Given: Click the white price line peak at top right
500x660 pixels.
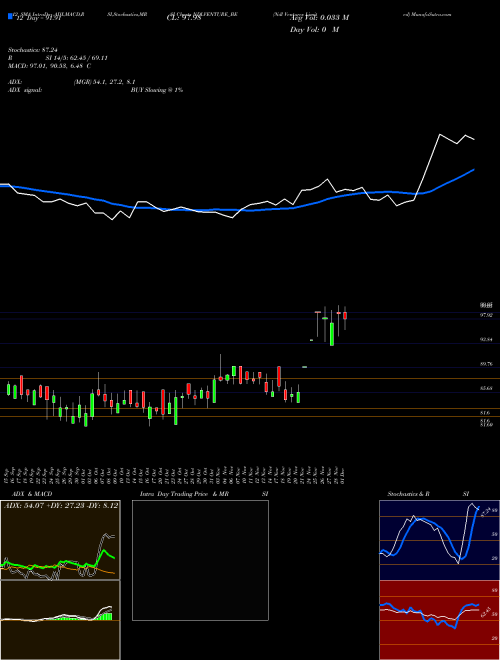Looking at the screenshot, I should (440, 134).
